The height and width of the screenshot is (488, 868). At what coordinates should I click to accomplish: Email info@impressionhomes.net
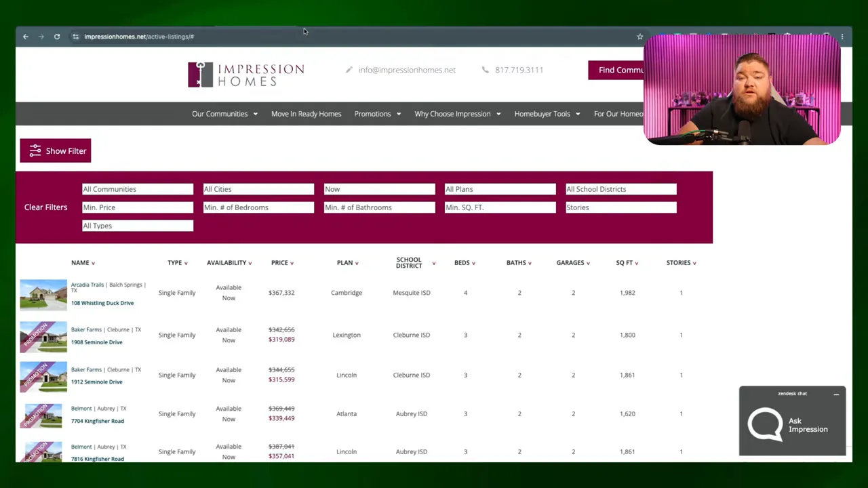coord(407,70)
